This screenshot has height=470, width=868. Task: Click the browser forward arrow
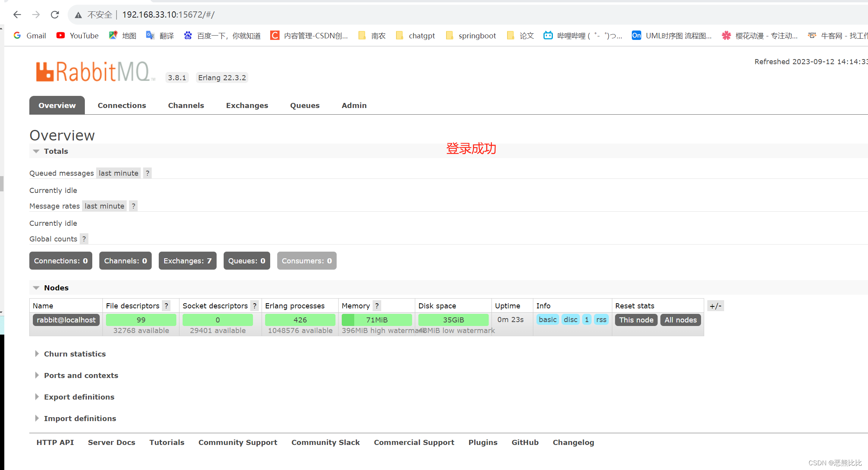(36, 15)
